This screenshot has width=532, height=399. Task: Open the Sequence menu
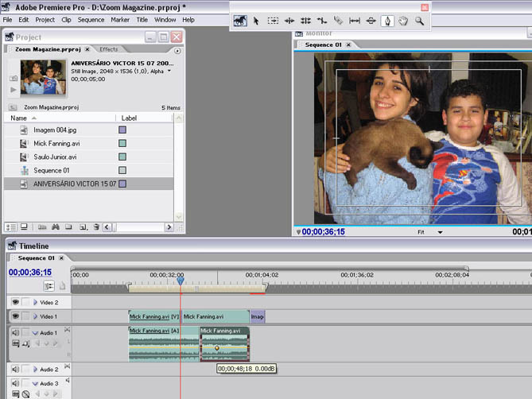click(x=91, y=19)
